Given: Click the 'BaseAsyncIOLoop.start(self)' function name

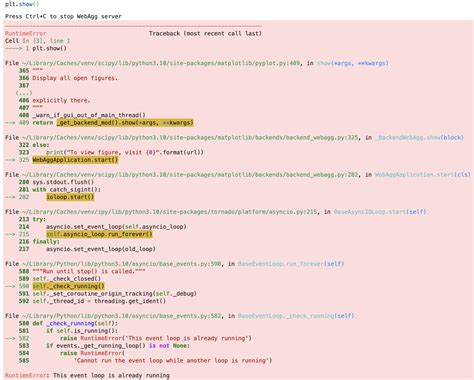Looking at the screenshot, I should [x=380, y=212].
